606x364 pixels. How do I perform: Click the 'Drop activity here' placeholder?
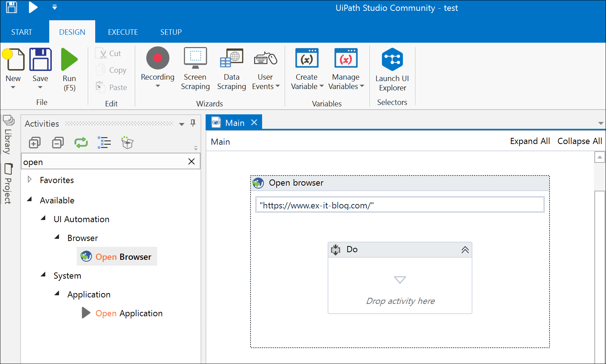pos(400,301)
